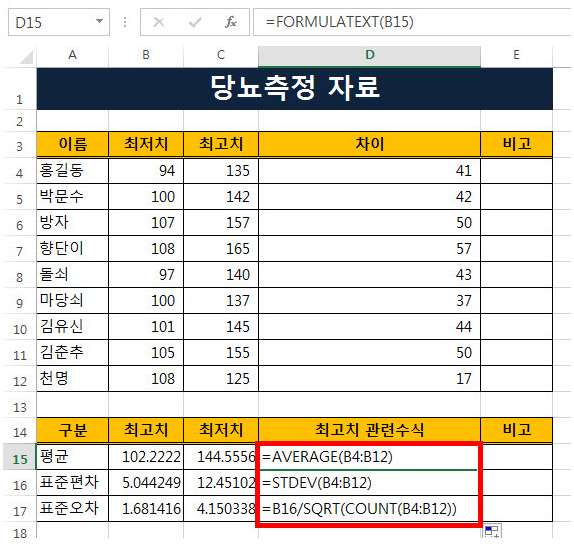
Task: Select row 15 header
Action: [20, 457]
